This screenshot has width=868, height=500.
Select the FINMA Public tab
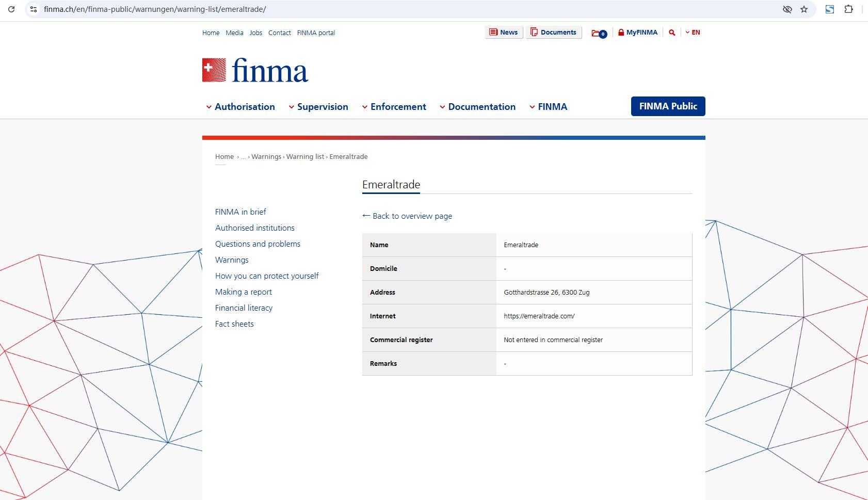click(668, 106)
